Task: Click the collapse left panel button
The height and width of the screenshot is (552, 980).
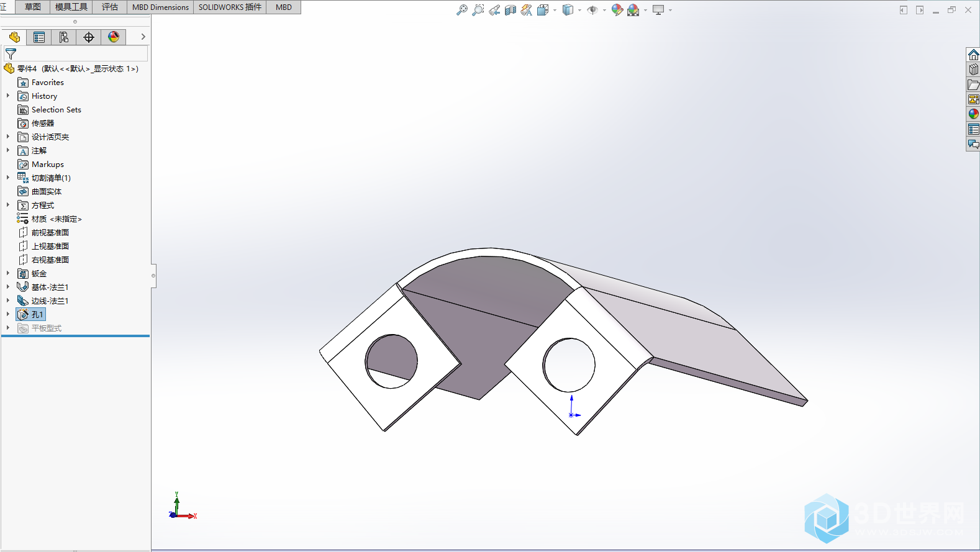Action: click(x=904, y=10)
